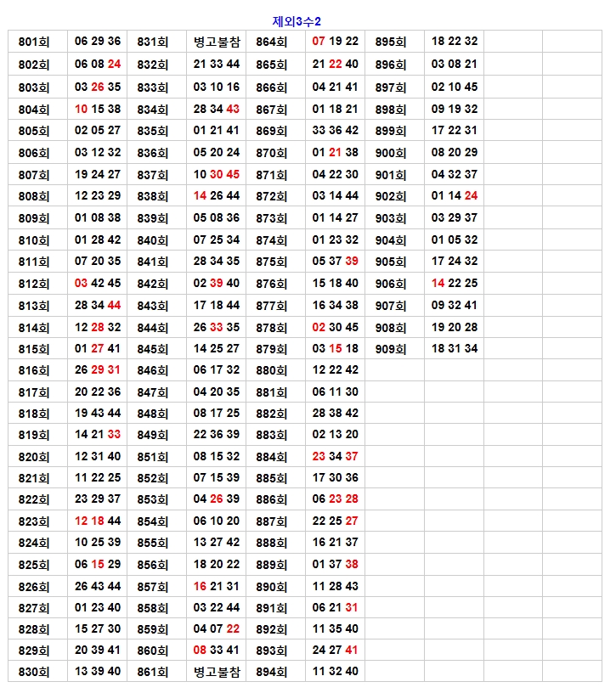This screenshot has height=693, width=616.
Task: Click the numbers 26 29 31 for 816회
Action: coord(98,370)
